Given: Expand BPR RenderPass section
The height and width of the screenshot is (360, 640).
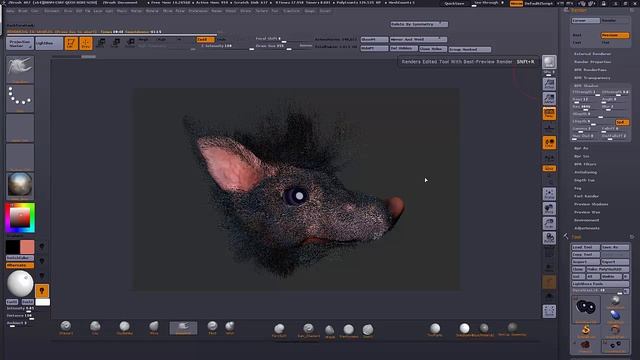Looking at the screenshot, I should coord(590,70).
